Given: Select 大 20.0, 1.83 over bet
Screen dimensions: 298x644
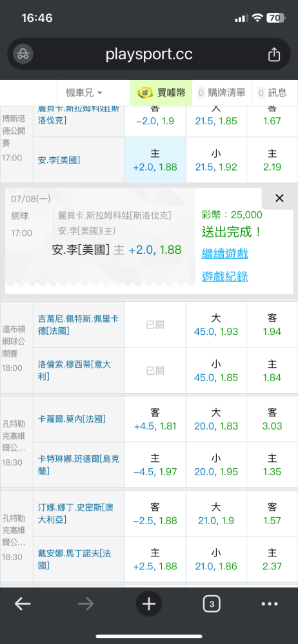Looking at the screenshot, I should pyautogui.click(x=216, y=419).
